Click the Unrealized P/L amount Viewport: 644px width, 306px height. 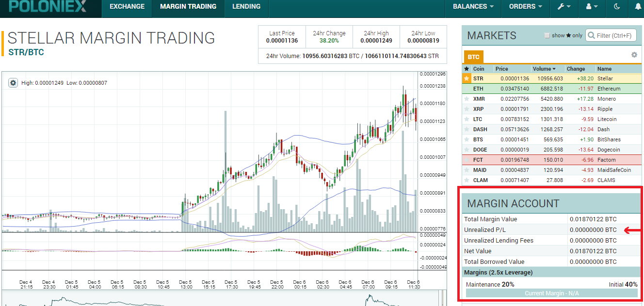click(x=593, y=229)
